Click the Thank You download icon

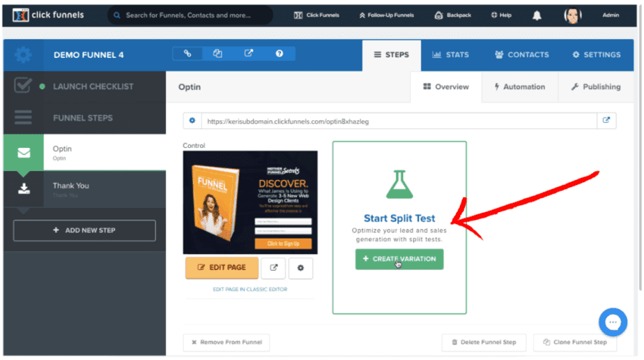tap(24, 188)
